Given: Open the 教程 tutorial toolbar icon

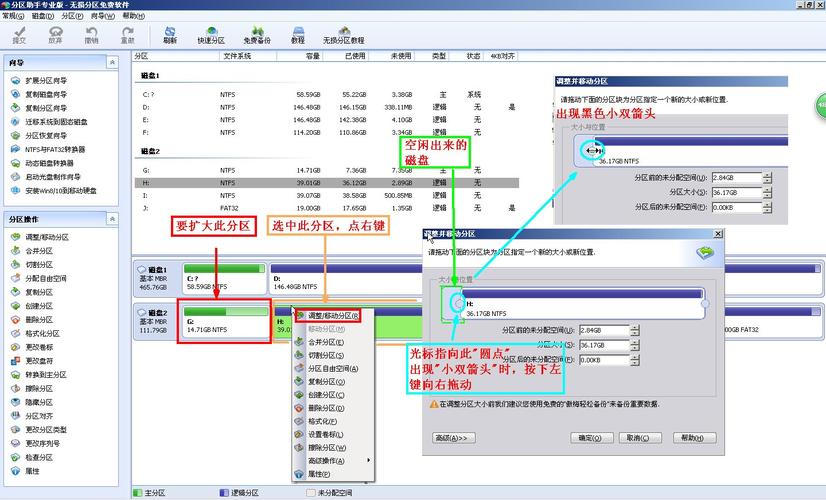Looking at the screenshot, I should point(298,35).
